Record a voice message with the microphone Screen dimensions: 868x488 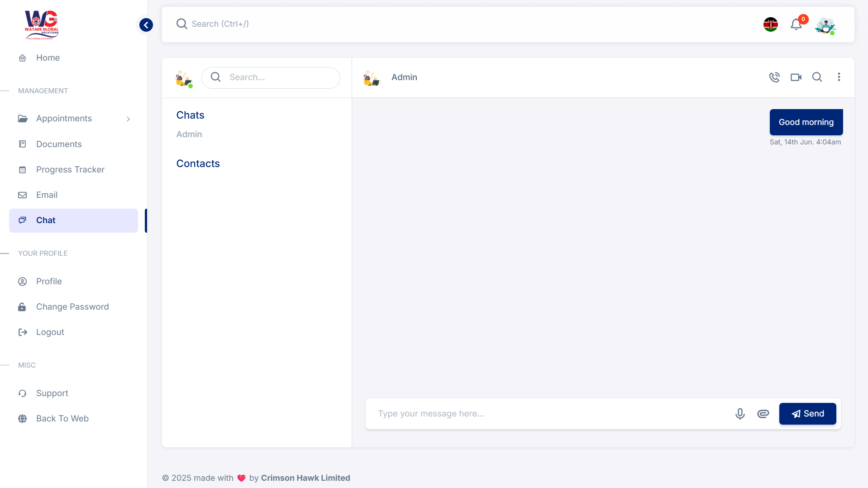[x=740, y=413]
